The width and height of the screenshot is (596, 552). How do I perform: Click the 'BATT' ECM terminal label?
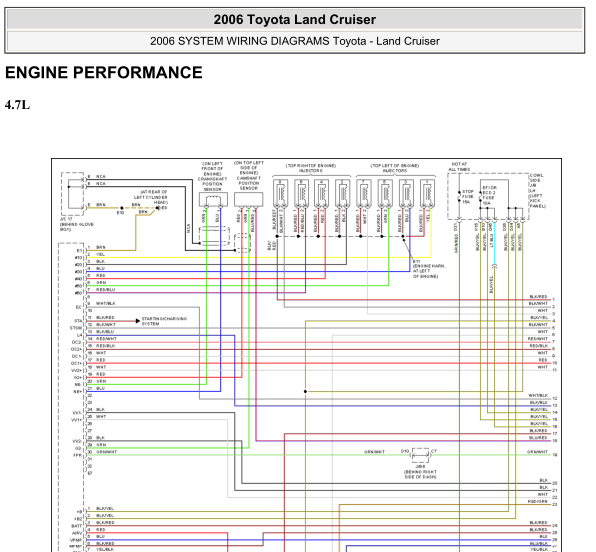pyautogui.click(x=77, y=526)
